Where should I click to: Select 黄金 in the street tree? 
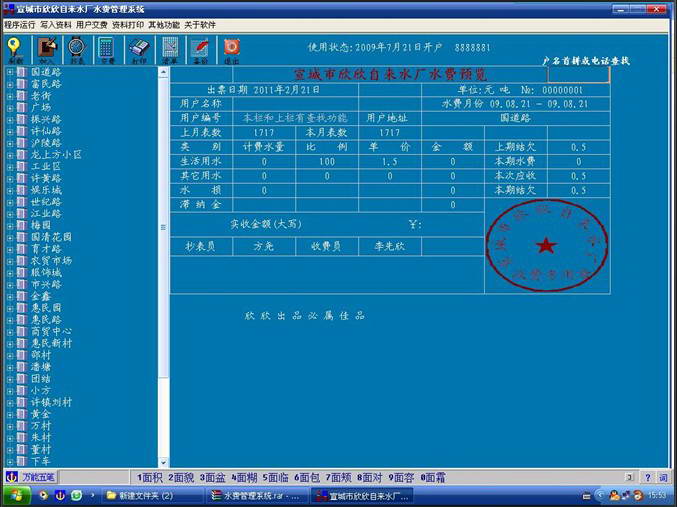(41, 414)
